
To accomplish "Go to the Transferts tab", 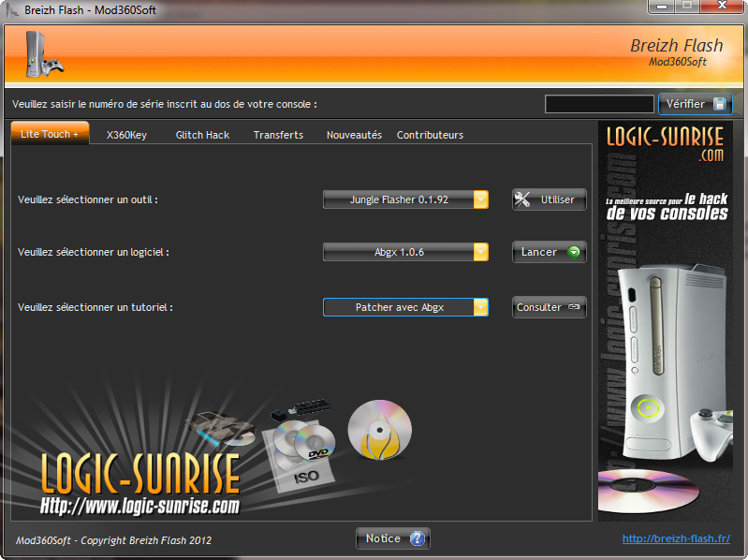I will 278,135.
